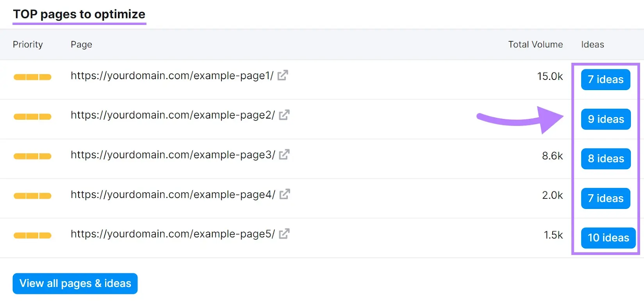Viewport: 644px width, 301px height.
Task: Open example-page1 in a new tab via external link icon
Action: coord(283,75)
